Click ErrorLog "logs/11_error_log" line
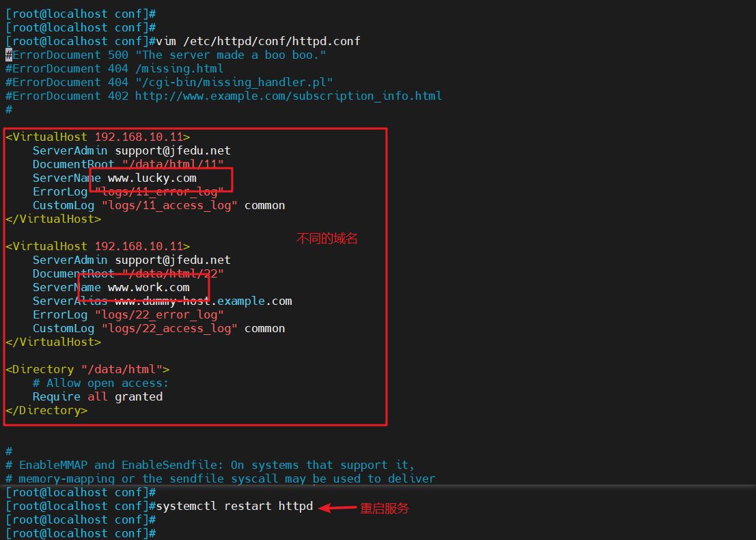The width and height of the screenshot is (756, 540). (x=128, y=191)
